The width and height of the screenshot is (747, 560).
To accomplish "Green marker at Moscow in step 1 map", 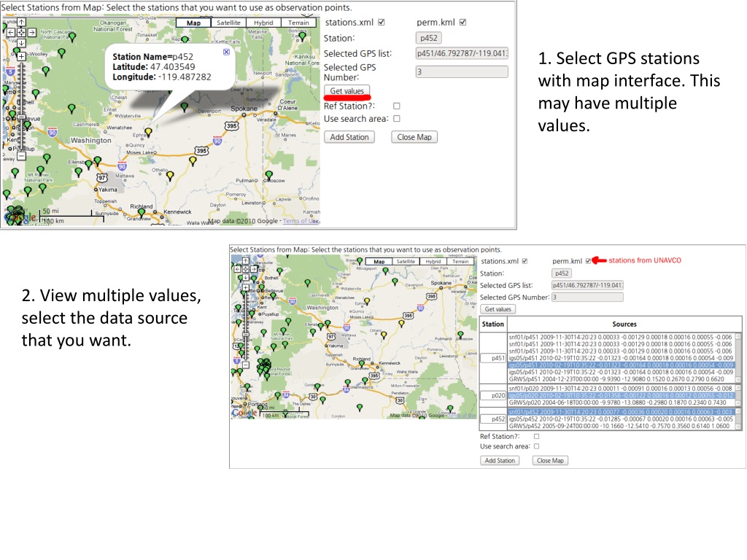I will tap(269, 176).
